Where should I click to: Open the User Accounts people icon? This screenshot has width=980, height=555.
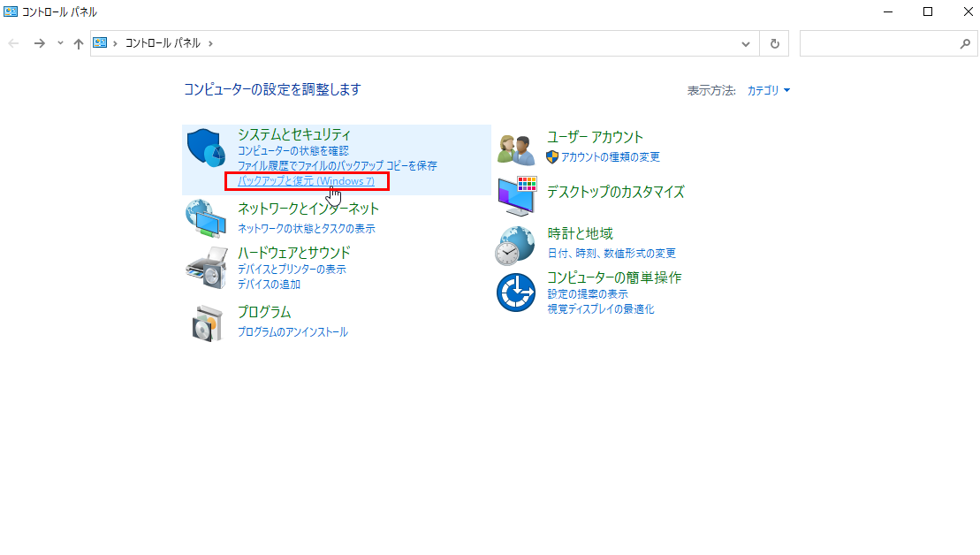(x=516, y=149)
